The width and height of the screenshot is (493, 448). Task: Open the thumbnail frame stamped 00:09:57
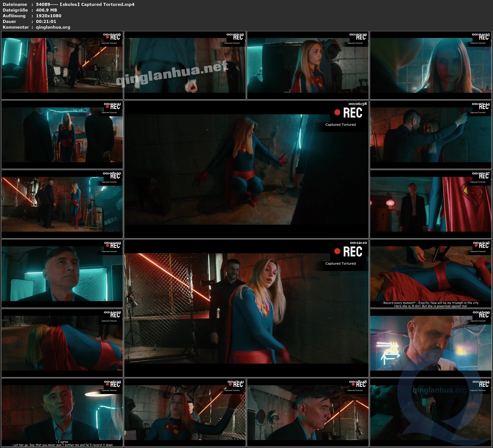coord(431,204)
